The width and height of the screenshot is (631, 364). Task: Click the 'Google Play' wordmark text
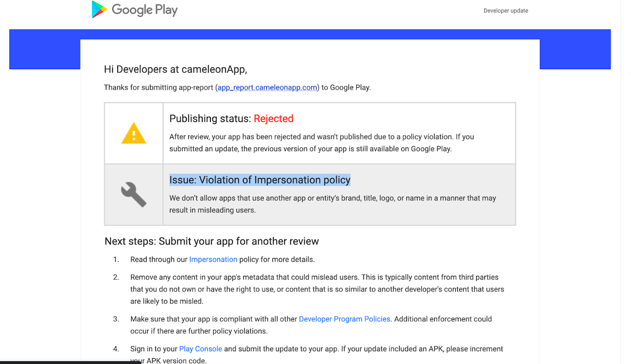pyautogui.click(x=144, y=10)
